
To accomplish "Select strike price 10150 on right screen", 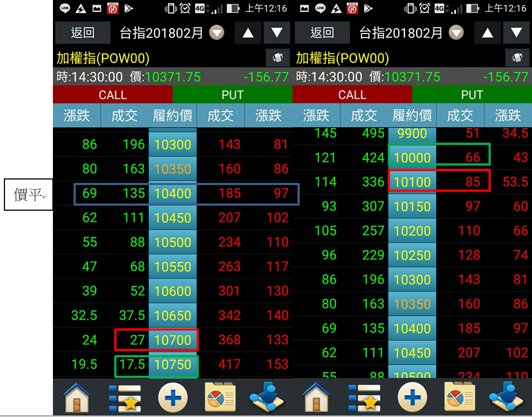I will tap(412, 206).
